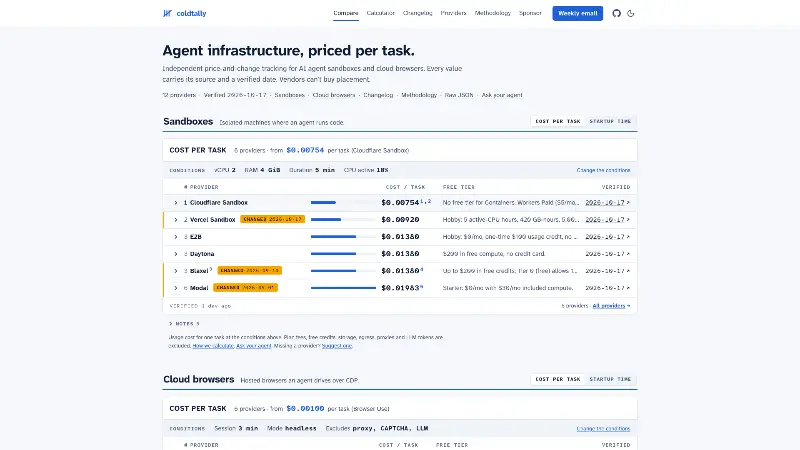Viewport: 800px width, 450px height.
Task: Jump to Cloud browsers anchor in header links
Action: pos(334,95)
